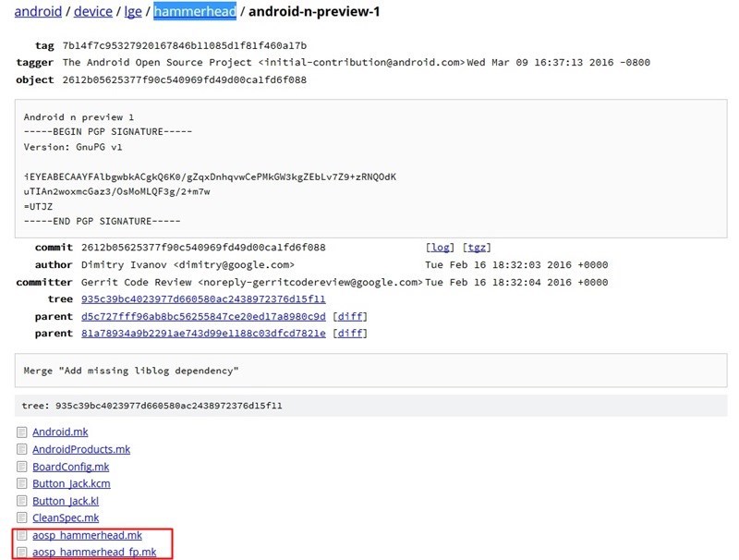Open the Button_Jack.kl file
739x560 pixels.
[66, 501]
